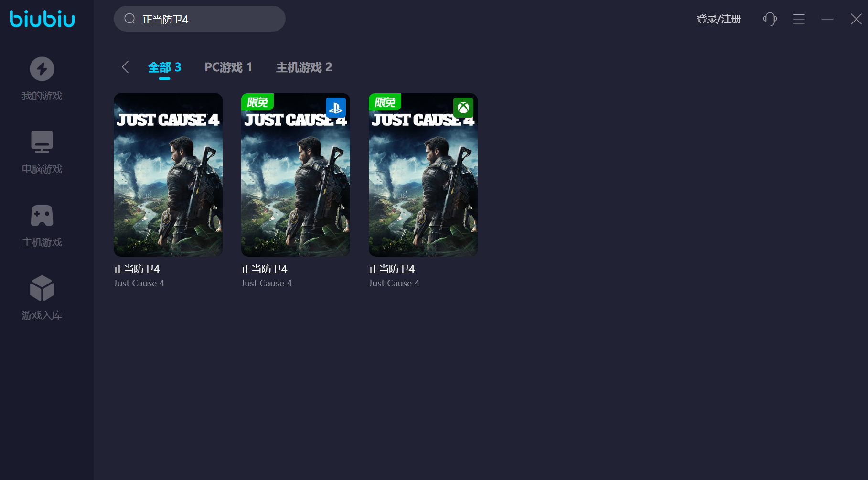Open 登录/注册 login link
The width and height of the screenshot is (868, 480).
(718, 19)
